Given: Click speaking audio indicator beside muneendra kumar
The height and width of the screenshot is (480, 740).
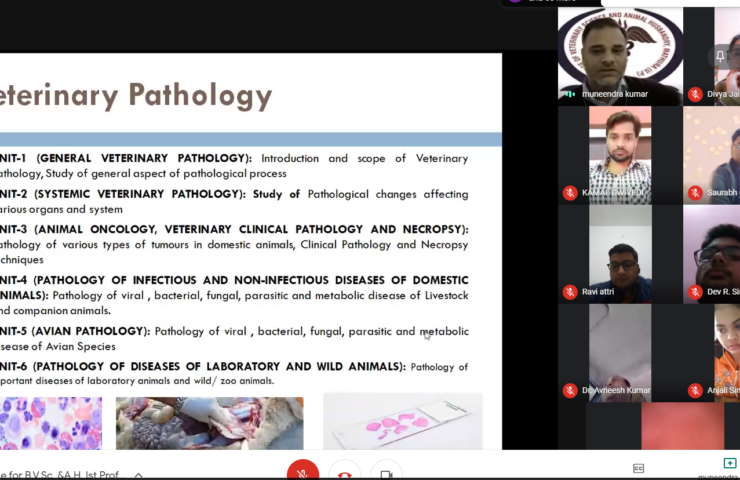Looking at the screenshot, I should tap(570, 94).
